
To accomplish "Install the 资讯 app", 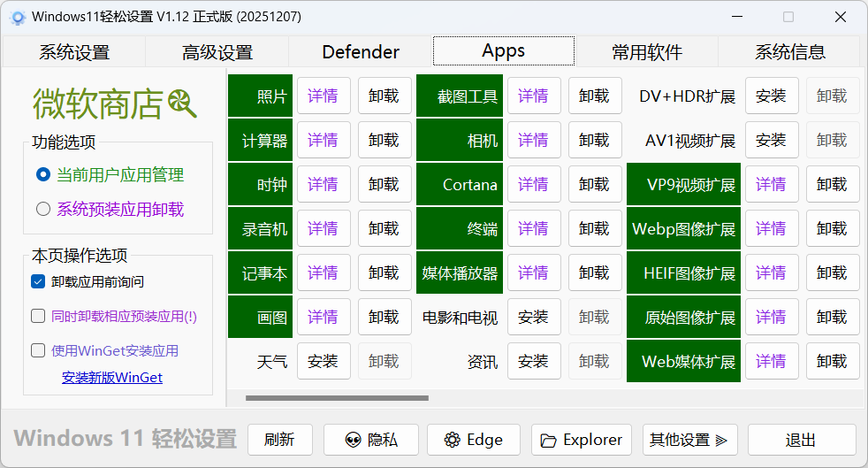I will (x=534, y=362).
